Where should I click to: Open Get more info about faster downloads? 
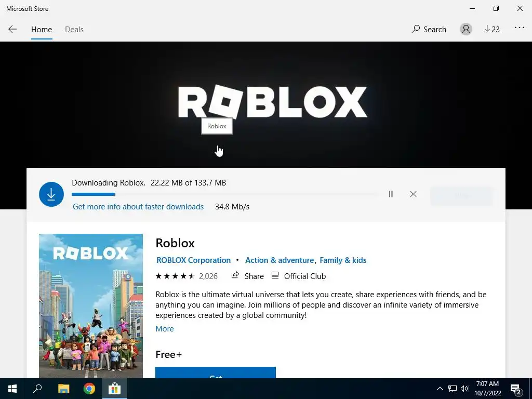click(x=138, y=207)
